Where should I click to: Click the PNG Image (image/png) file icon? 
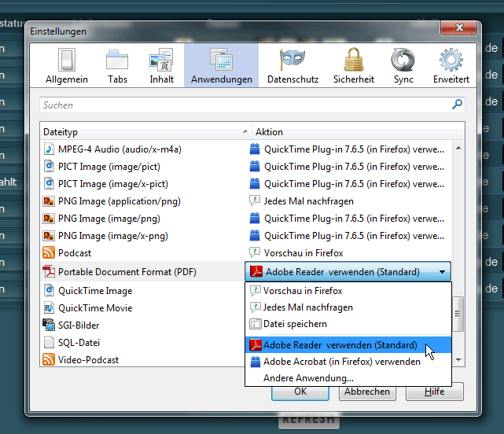(49, 219)
